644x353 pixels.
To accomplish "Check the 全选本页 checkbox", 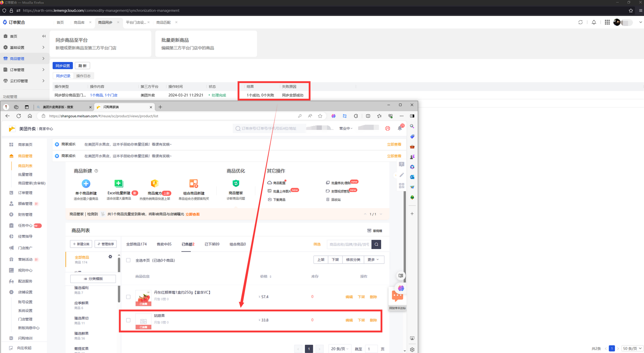I will coord(128,260).
